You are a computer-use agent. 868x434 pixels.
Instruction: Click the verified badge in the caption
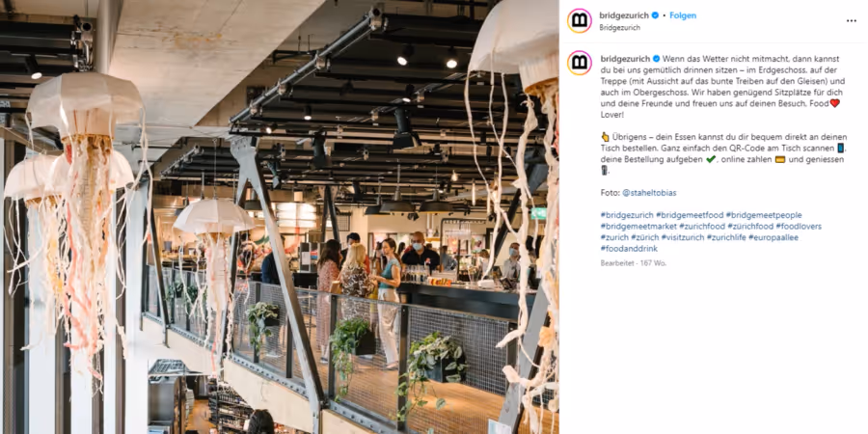pyautogui.click(x=656, y=59)
